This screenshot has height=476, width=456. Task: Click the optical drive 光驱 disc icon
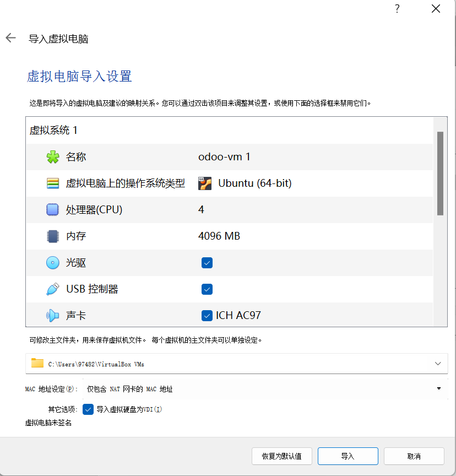click(x=53, y=263)
